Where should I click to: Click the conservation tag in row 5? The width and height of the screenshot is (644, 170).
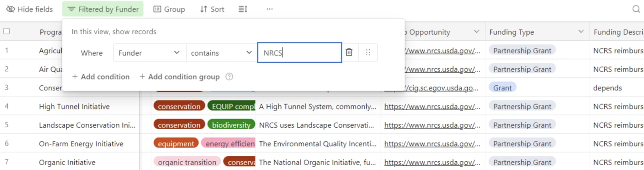[179, 125]
